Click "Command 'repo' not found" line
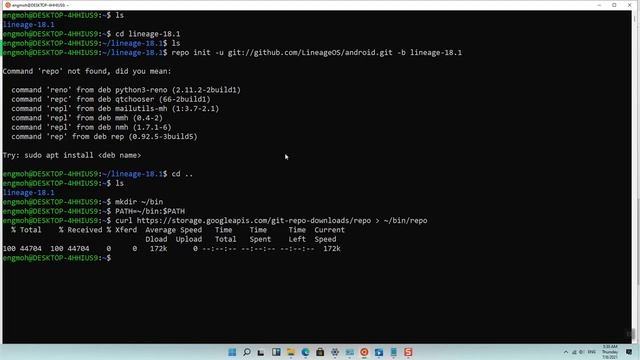 [x=87, y=71]
